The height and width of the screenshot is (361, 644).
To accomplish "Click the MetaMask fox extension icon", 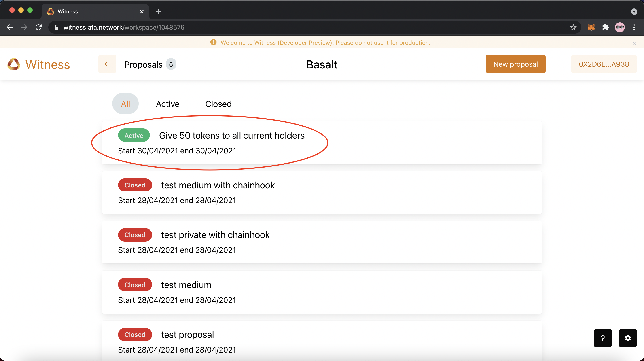I will pyautogui.click(x=591, y=27).
